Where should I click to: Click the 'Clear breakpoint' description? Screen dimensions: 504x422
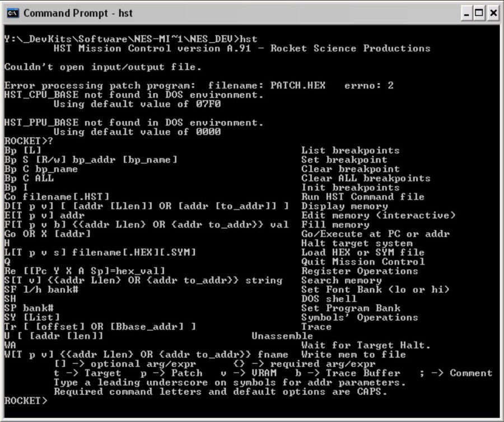point(351,169)
